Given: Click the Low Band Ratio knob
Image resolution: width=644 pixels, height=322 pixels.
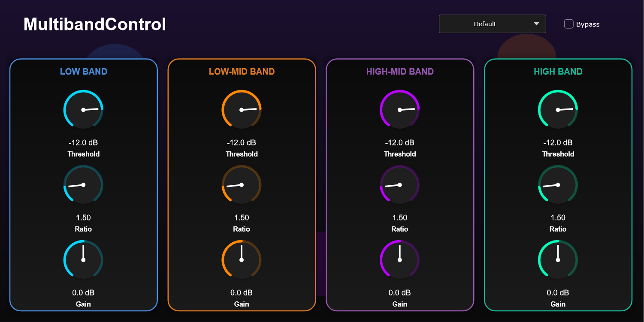Looking at the screenshot, I should coord(83,185).
